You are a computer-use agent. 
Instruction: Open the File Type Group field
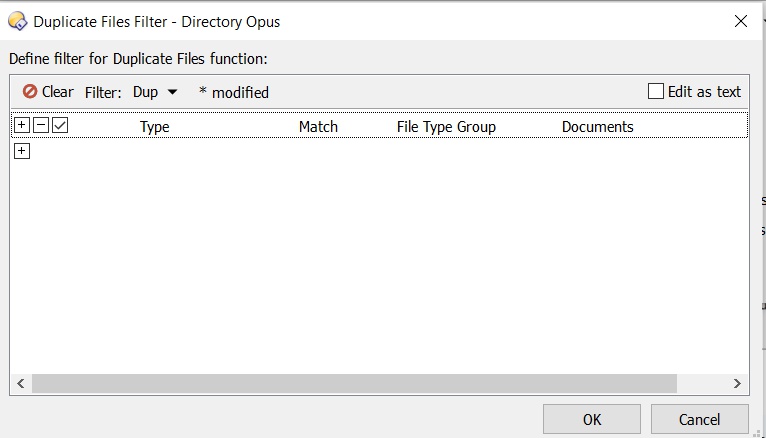pos(446,127)
